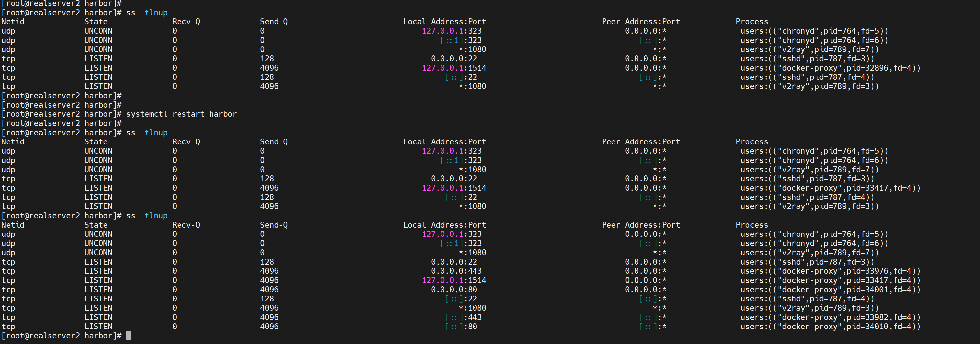Click the Process header in the last table
980x344 pixels.
tap(751, 225)
